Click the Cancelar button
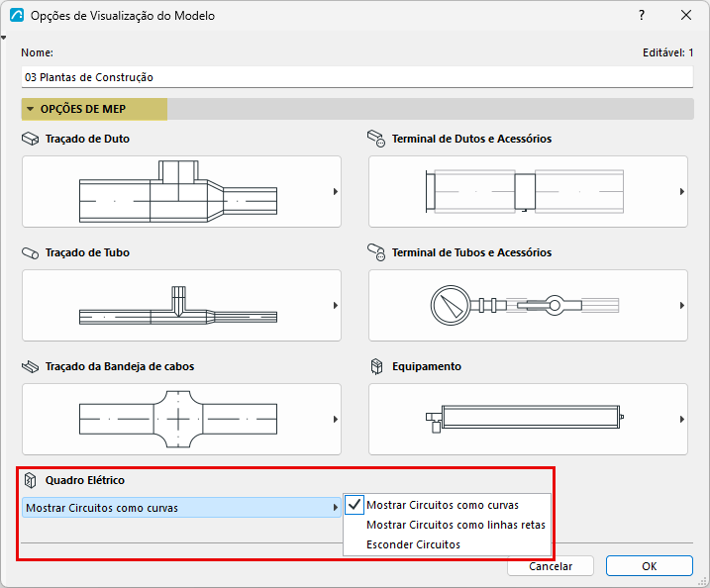 tap(551, 566)
